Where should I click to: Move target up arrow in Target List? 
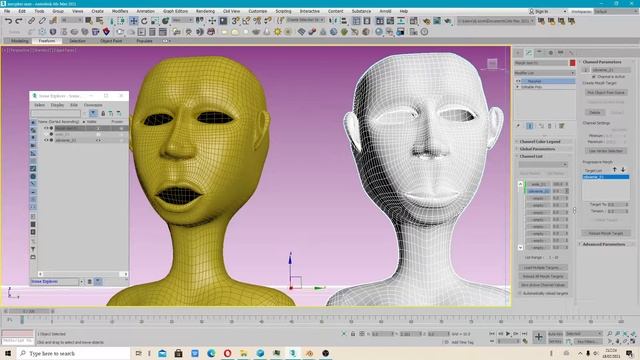615,169
